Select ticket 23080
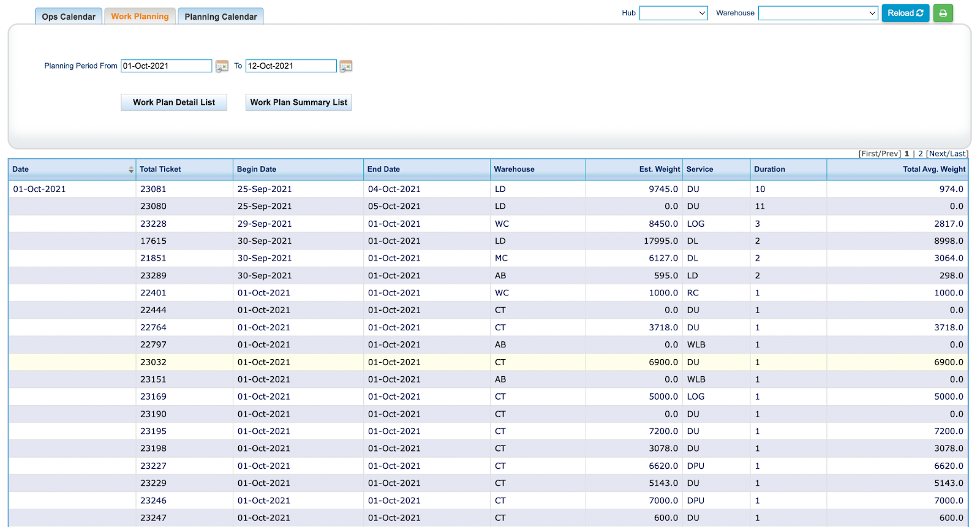This screenshot has width=980, height=527. click(153, 207)
